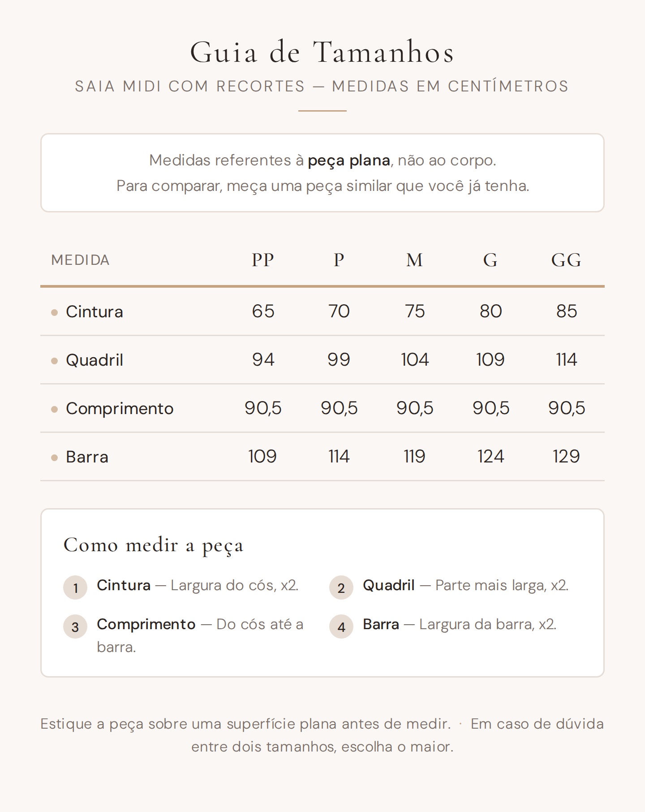Click the bullet dot before Barra row
This screenshot has width=645, height=812.
pos(55,458)
